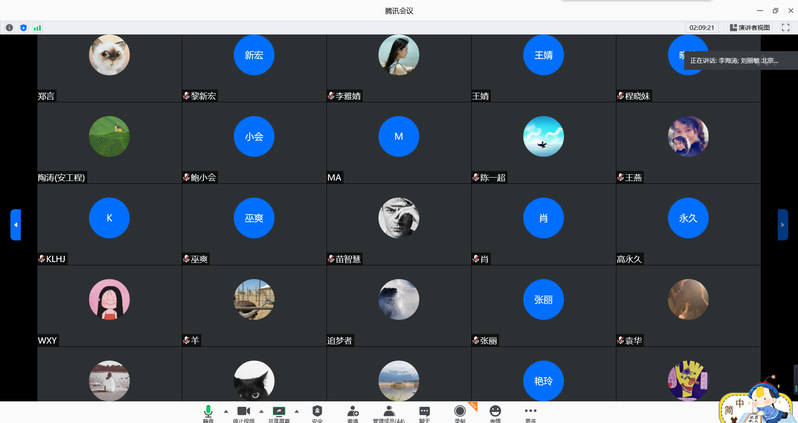Check the network signal status icon

click(x=38, y=28)
